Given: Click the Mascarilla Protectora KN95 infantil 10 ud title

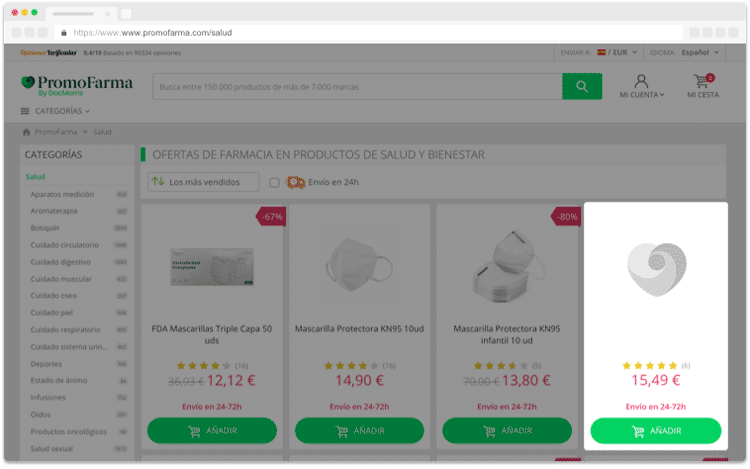Looking at the screenshot, I should tap(507, 335).
